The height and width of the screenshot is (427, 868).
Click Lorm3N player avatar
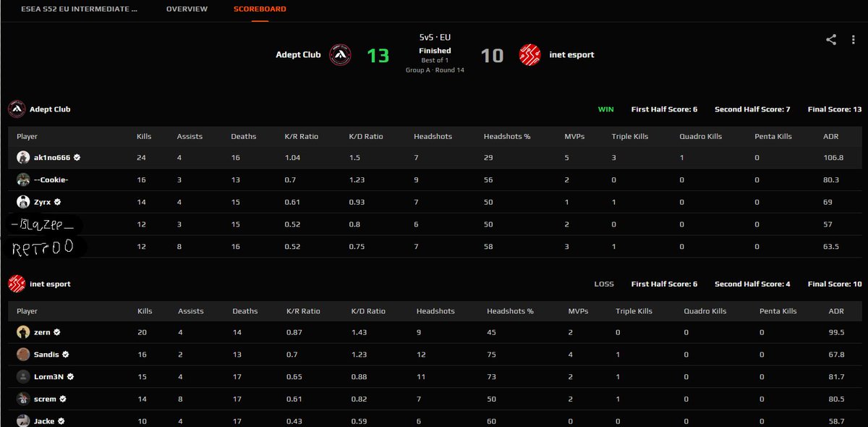23,377
